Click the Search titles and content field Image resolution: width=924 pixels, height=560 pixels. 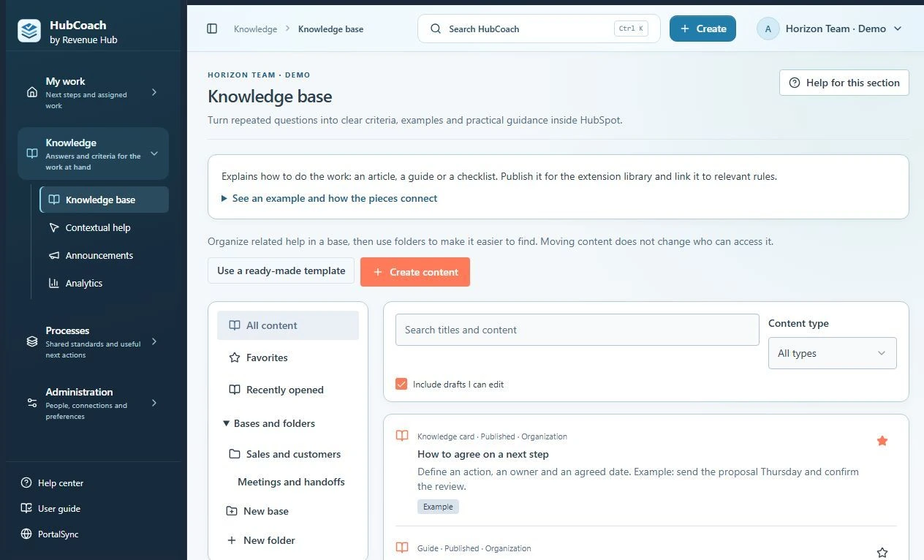pyautogui.click(x=577, y=330)
